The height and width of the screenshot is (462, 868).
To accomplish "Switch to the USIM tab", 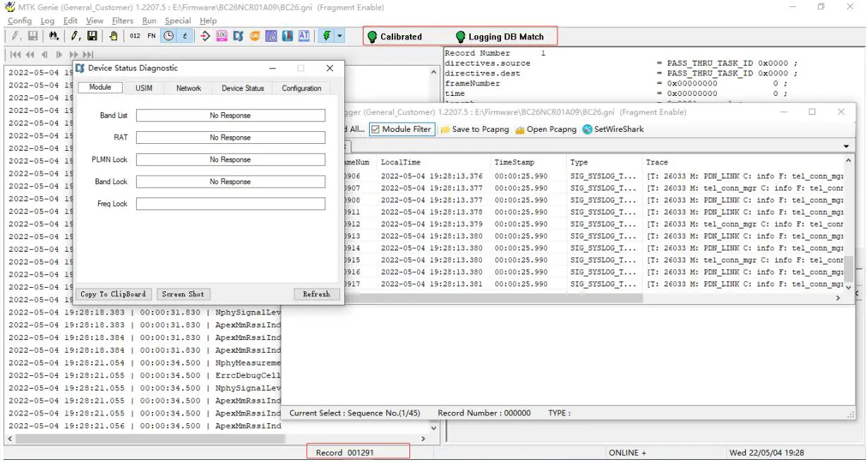I will click(x=144, y=88).
